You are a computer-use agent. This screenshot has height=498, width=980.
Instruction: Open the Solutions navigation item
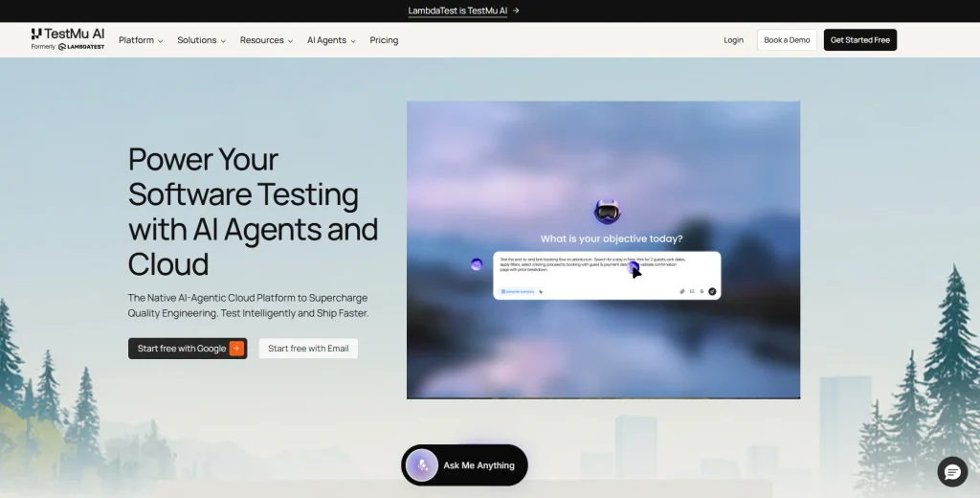[x=201, y=40]
